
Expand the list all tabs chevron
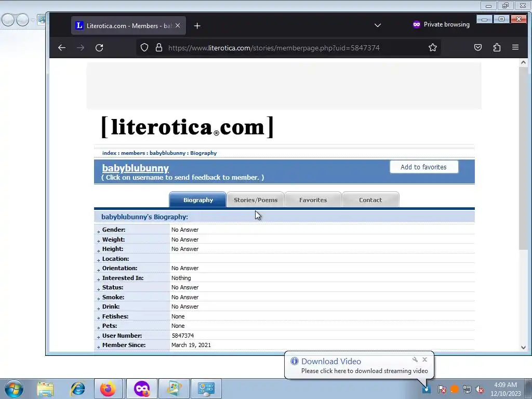377,25
